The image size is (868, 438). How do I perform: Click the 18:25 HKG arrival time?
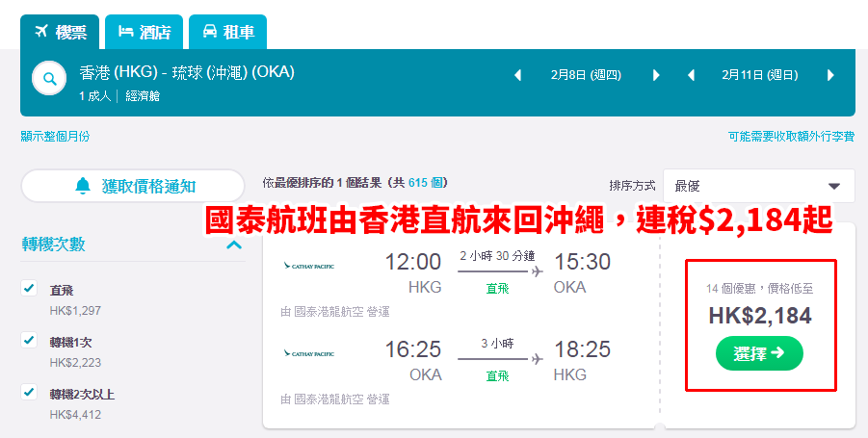[x=582, y=349]
